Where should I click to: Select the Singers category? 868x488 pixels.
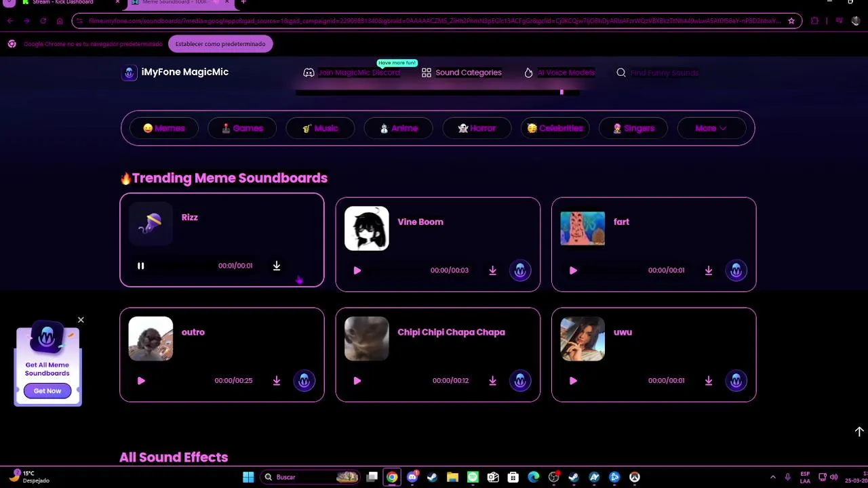click(633, 128)
